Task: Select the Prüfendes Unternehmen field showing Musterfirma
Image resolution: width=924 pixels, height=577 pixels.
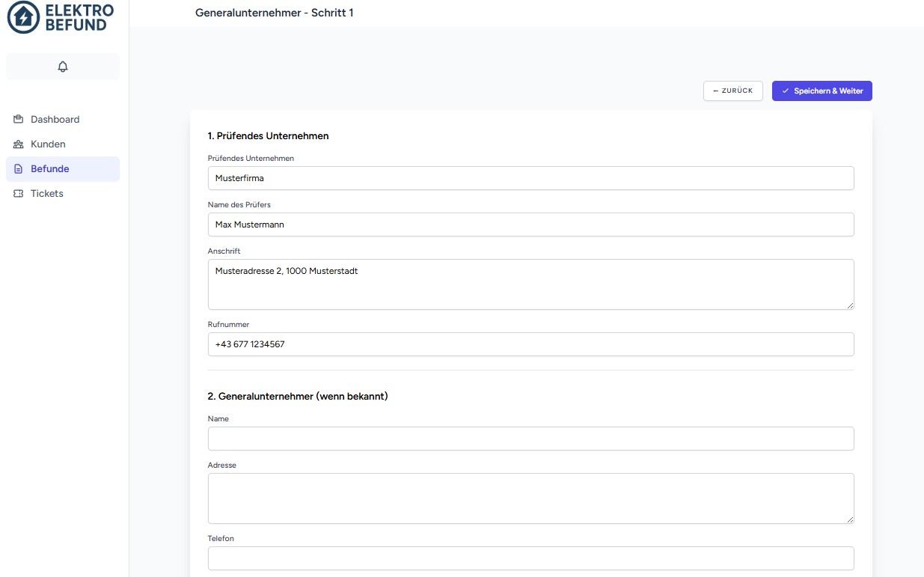Action: click(530, 178)
